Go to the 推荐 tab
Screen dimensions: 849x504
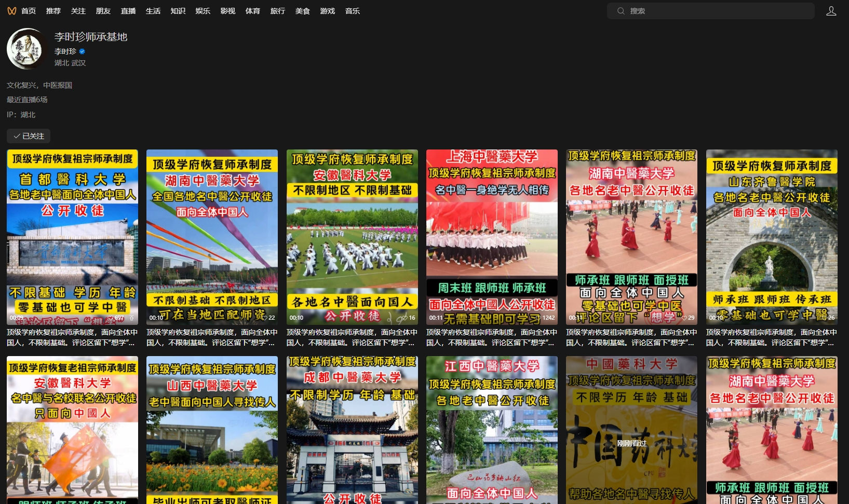click(x=53, y=11)
